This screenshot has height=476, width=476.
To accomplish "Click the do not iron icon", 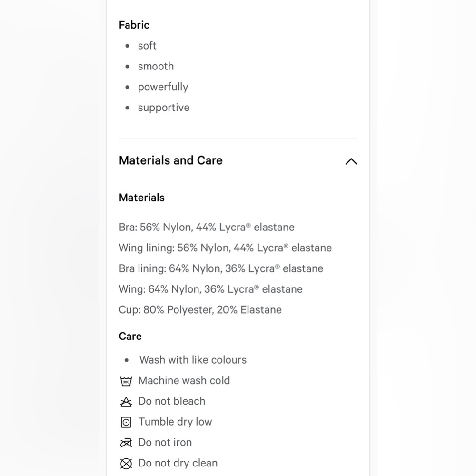I will [126, 443].
